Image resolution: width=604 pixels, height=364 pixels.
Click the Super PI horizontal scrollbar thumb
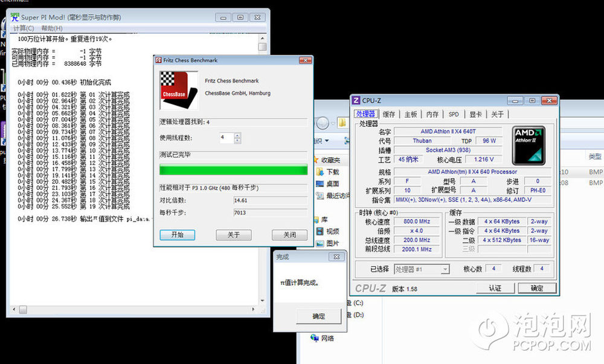[x=23, y=309]
